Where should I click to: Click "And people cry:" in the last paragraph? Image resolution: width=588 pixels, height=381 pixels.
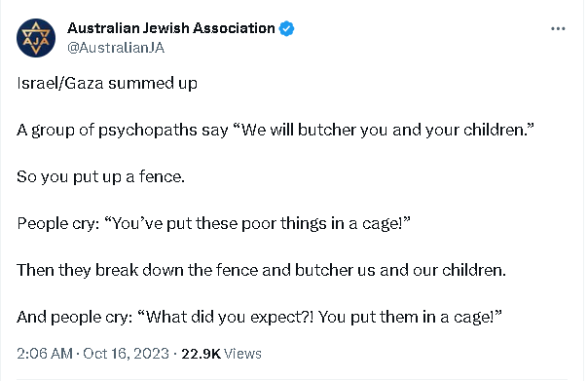[75, 318]
